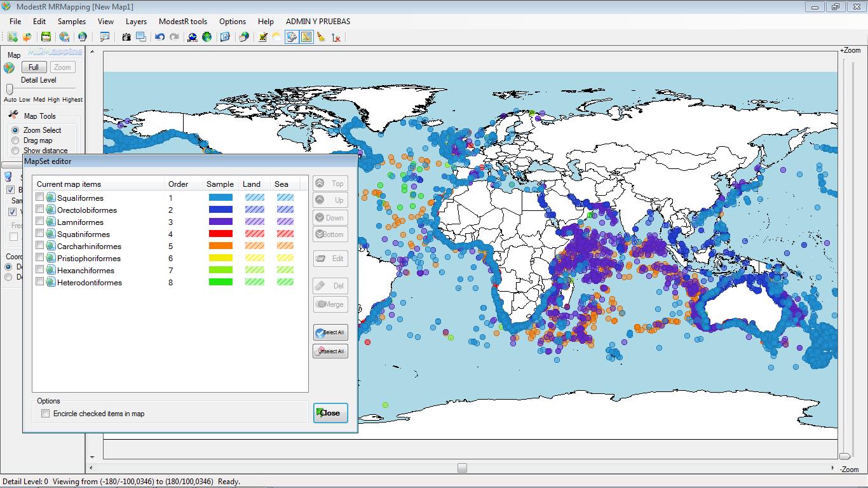Select the Zoom Select radio button
Viewport: 868px width, 488px height.
(x=15, y=130)
